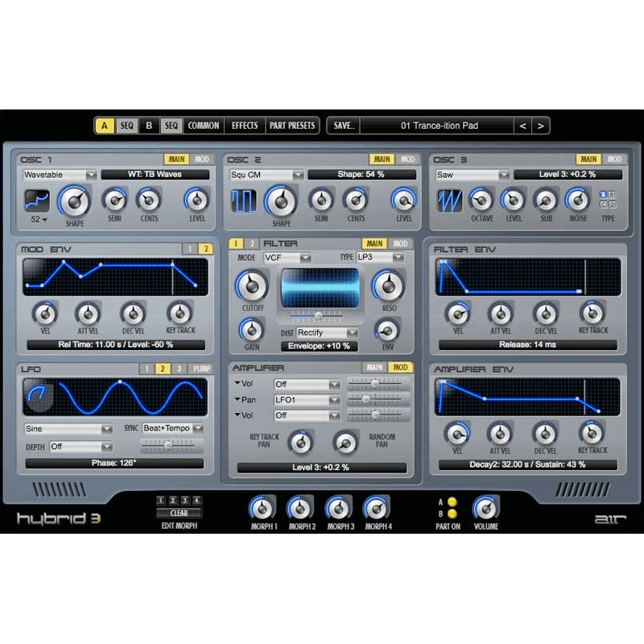
Task: Click the preset name field Trance-ition Pad
Action: click(x=439, y=126)
